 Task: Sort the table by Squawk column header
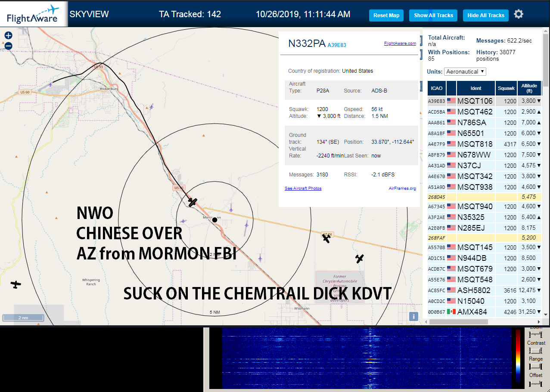click(x=506, y=88)
